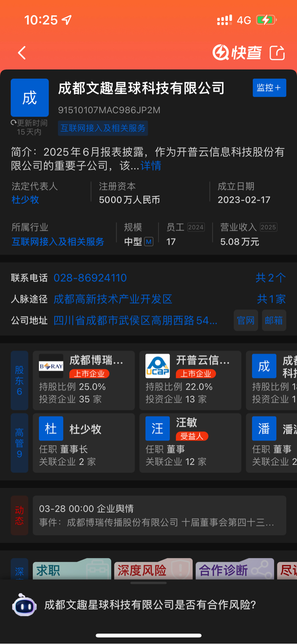
Task: Tap the 杜 avatar icon
Action: 51,428
